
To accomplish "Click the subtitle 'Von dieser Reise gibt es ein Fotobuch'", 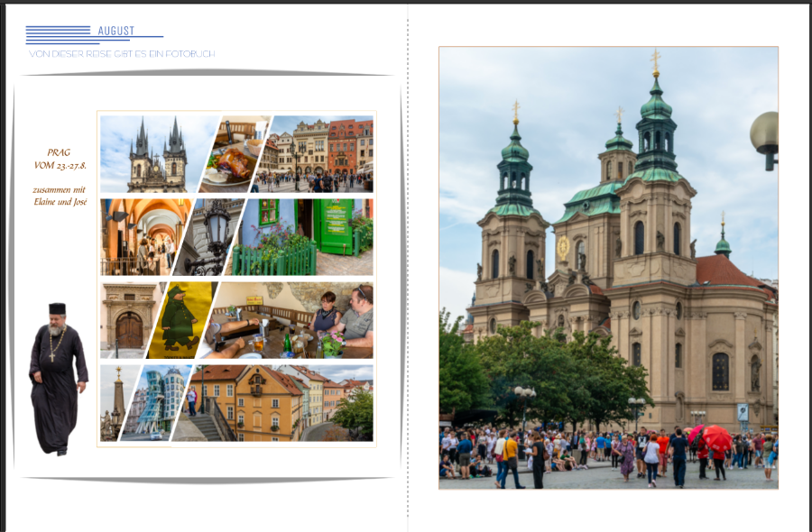I will tap(122, 54).
